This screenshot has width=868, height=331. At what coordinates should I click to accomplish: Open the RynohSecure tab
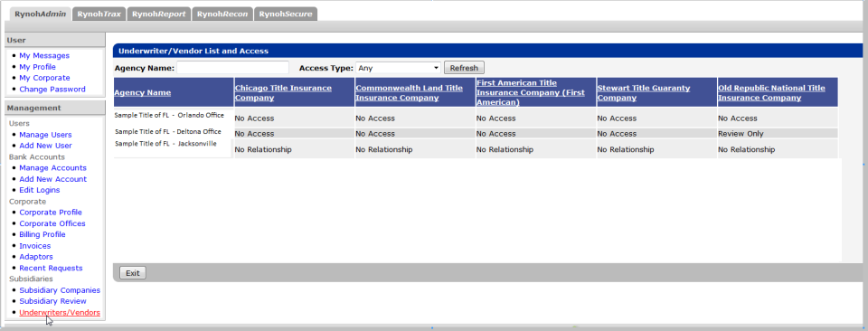pyautogui.click(x=286, y=14)
